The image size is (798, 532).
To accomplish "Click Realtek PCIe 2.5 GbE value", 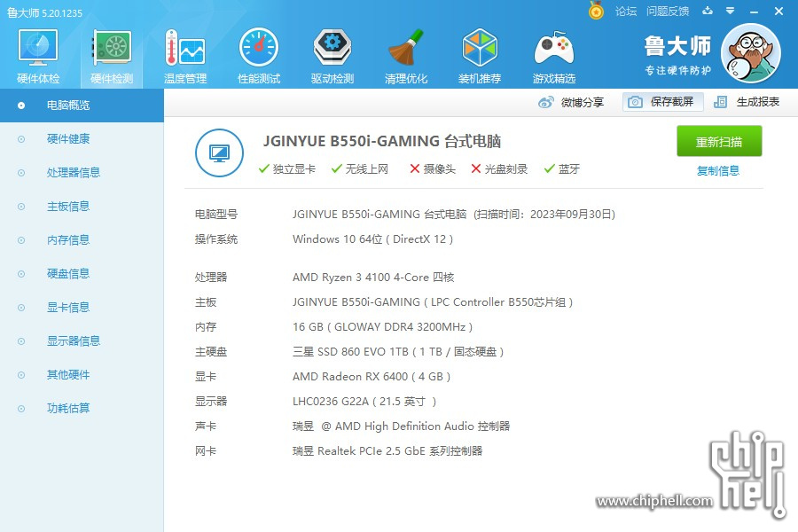I will (x=387, y=451).
